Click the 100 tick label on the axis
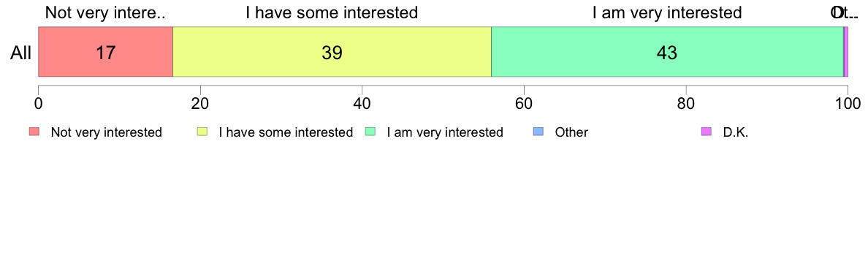868x269 pixels. [x=847, y=102]
